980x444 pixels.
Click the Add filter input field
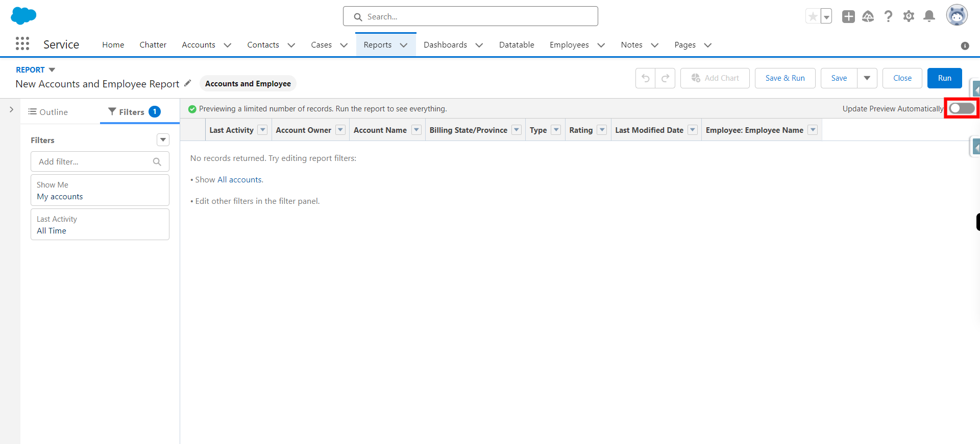100,161
